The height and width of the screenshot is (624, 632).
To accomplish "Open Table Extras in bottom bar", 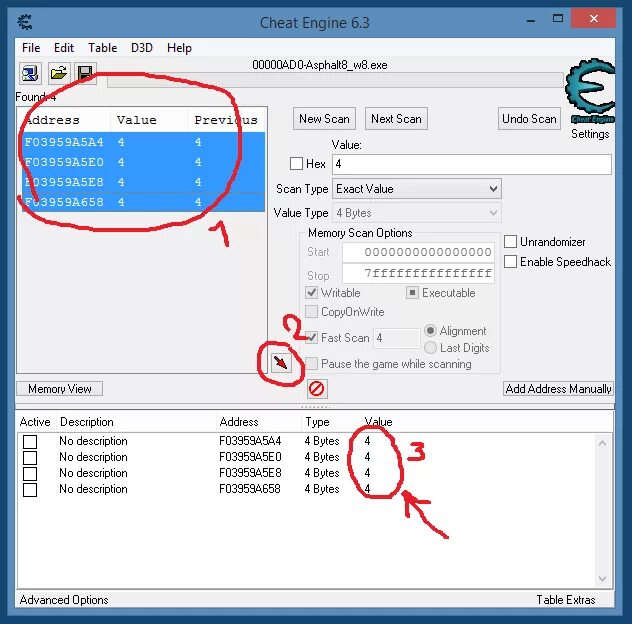I will 565,600.
